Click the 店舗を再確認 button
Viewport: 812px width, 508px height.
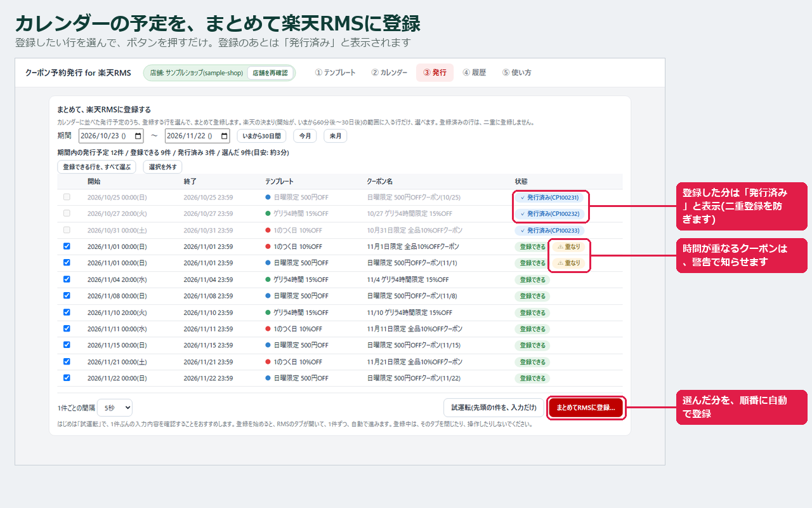pyautogui.click(x=270, y=73)
